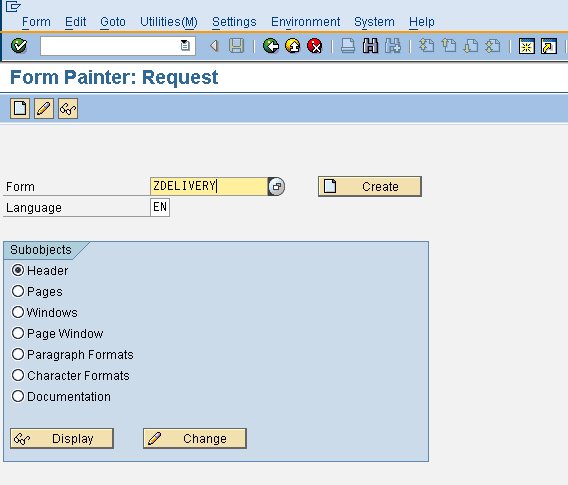568x485 pixels.
Task: Click the Create button
Action: pyautogui.click(x=370, y=187)
